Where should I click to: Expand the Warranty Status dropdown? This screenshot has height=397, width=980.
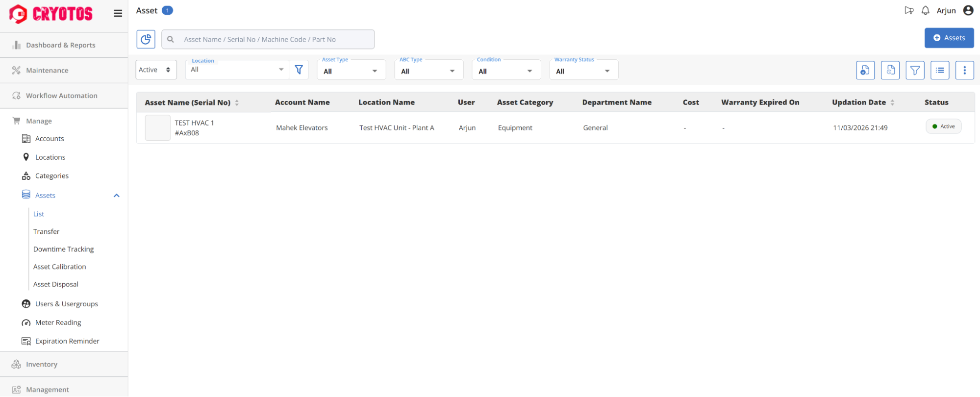coord(583,71)
